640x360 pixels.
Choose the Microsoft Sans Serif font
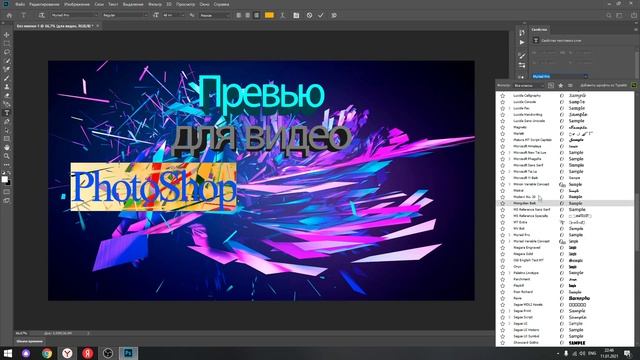pos(528,165)
